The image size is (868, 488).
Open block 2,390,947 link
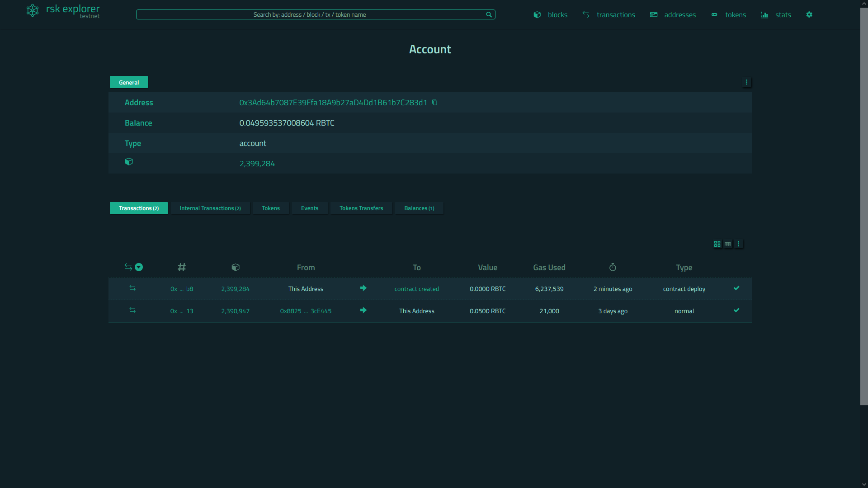click(x=235, y=311)
